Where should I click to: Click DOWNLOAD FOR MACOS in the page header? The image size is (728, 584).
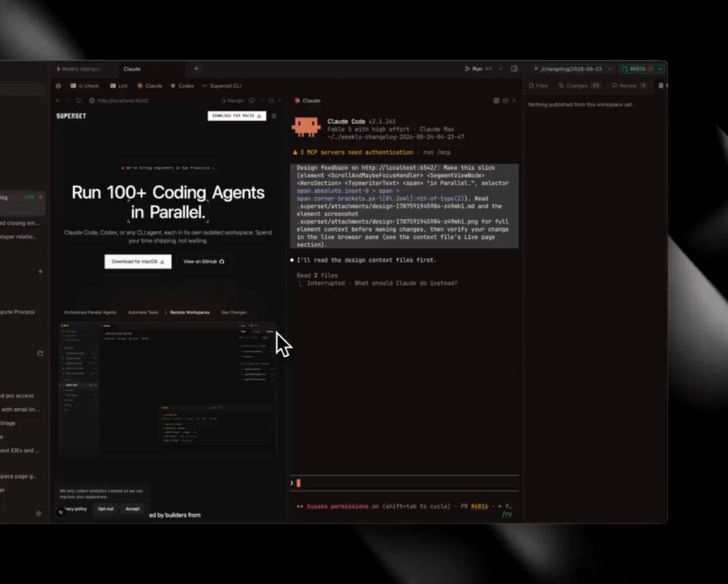click(237, 116)
